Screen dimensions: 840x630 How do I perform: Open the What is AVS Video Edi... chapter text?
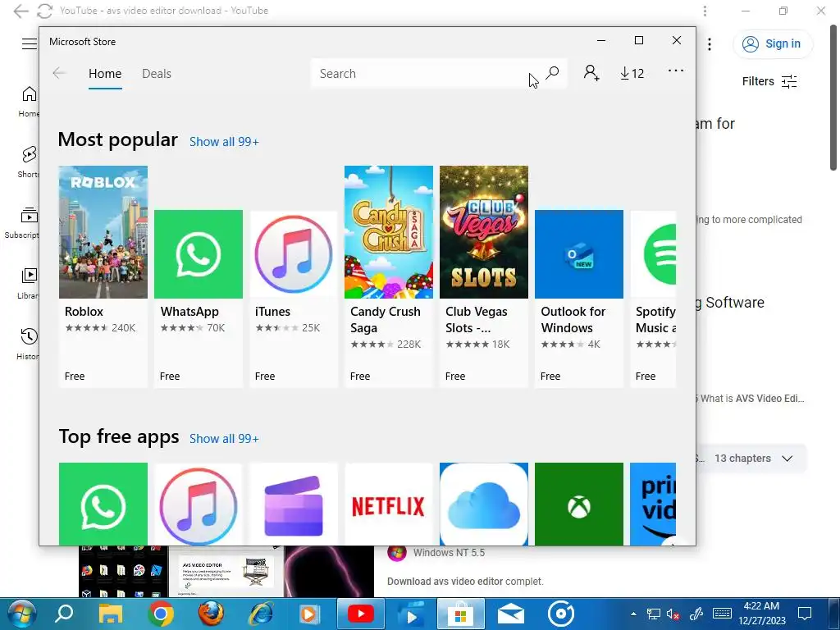pyautogui.click(x=752, y=399)
